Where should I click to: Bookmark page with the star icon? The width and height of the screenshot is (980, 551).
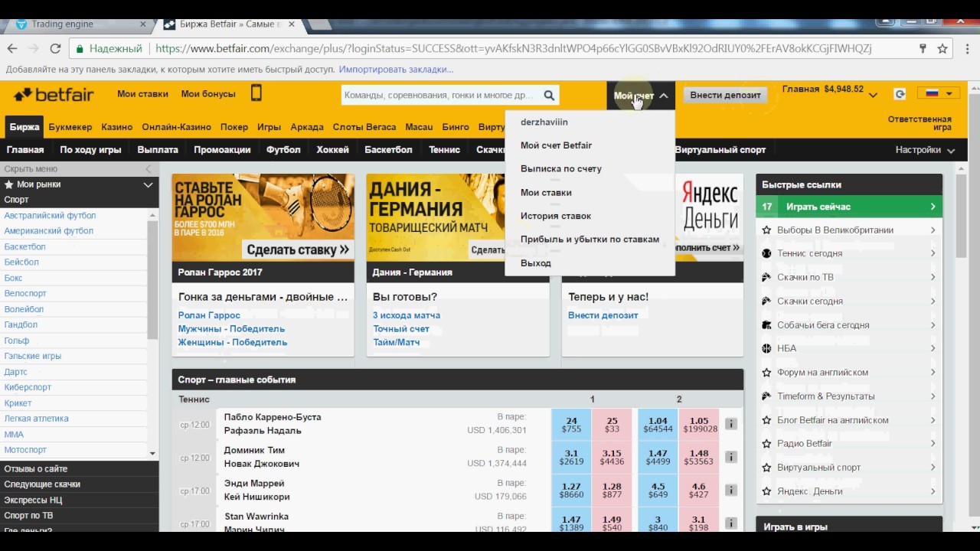pos(942,48)
